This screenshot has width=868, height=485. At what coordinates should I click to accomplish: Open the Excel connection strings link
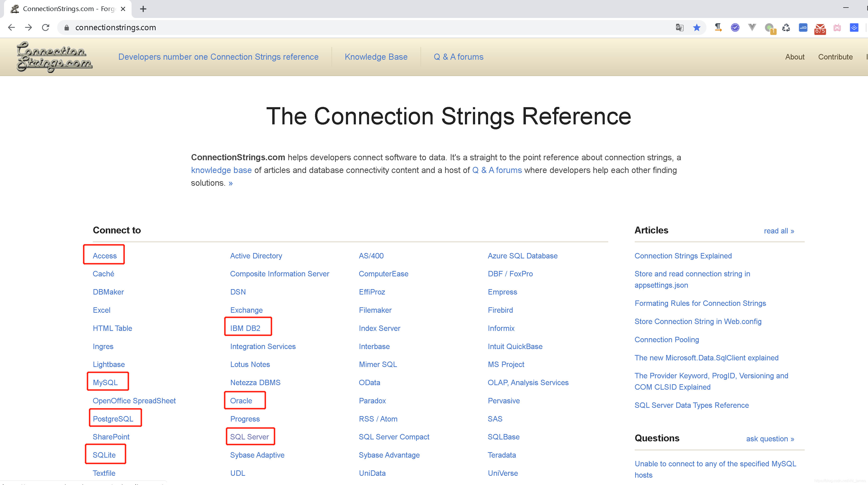point(102,310)
